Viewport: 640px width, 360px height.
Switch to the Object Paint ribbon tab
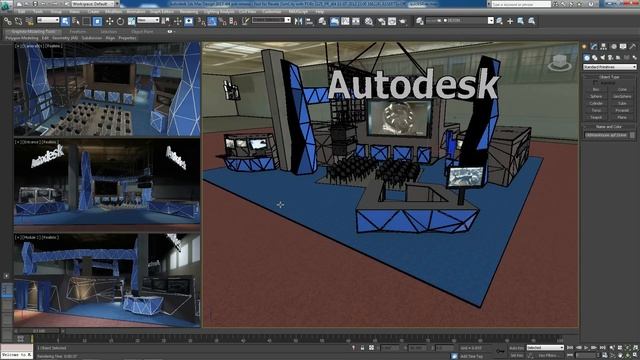pyautogui.click(x=142, y=31)
